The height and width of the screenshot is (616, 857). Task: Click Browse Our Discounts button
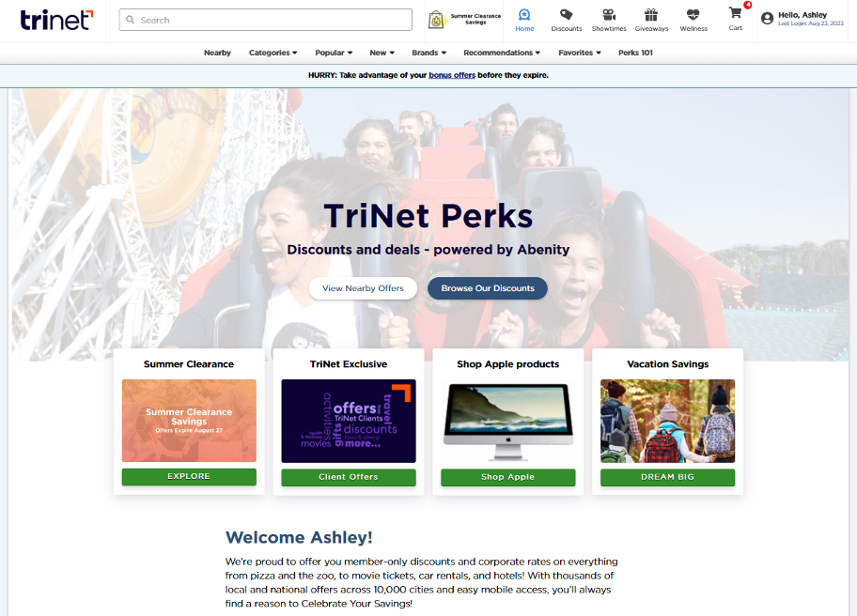click(x=488, y=288)
